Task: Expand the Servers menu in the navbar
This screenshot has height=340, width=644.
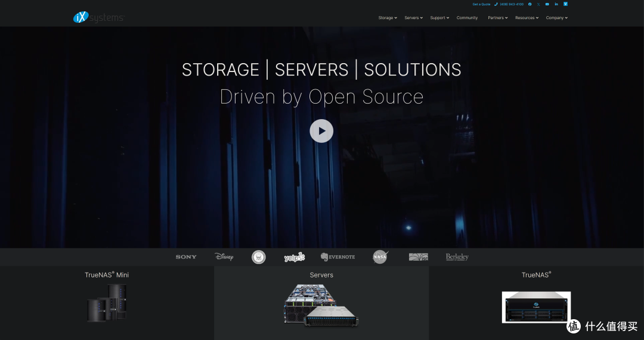Action: coord(413,18)
